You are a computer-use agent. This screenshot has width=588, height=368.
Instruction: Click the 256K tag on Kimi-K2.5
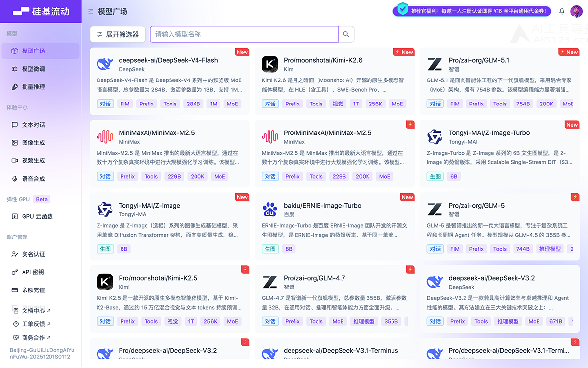click(211, 321)
